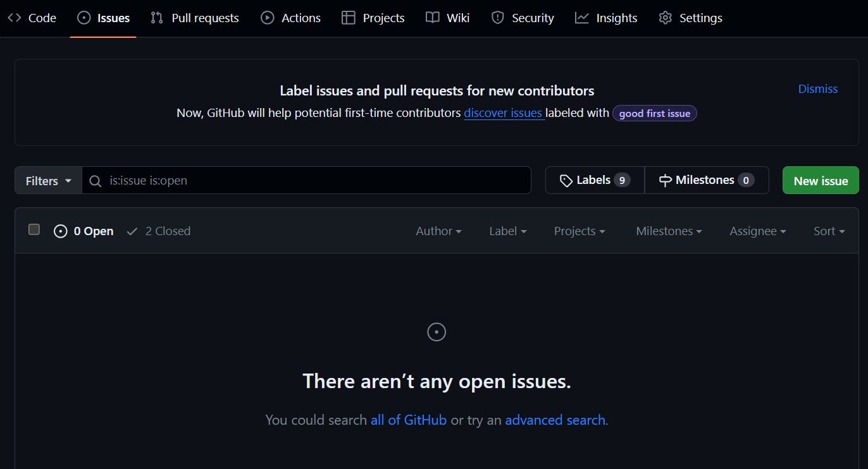Focus the issue search field

[x=307, y=180]
